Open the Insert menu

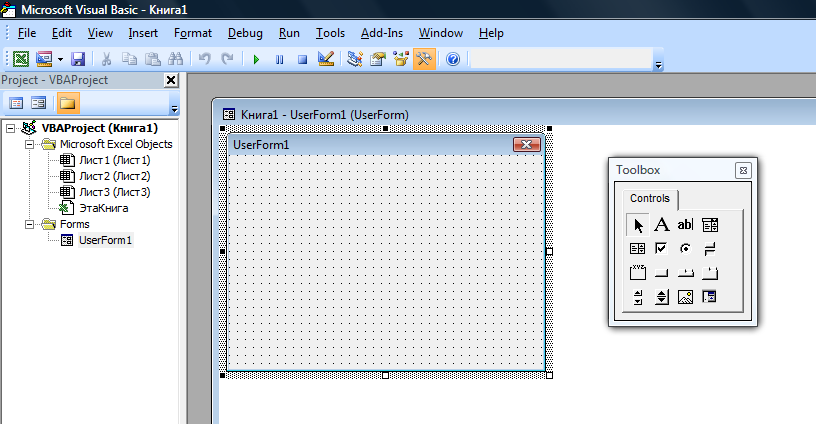143,33
